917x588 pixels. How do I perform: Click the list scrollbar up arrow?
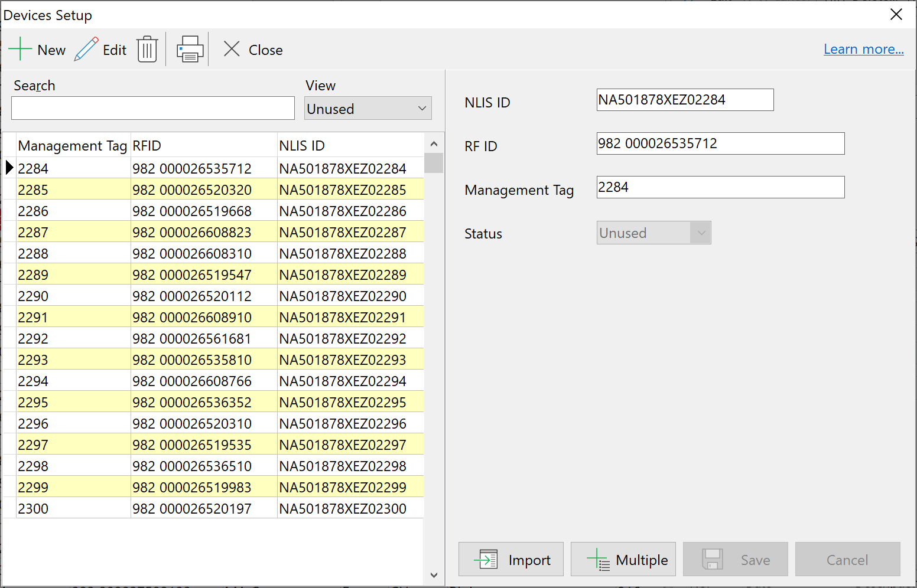(434, 143)
